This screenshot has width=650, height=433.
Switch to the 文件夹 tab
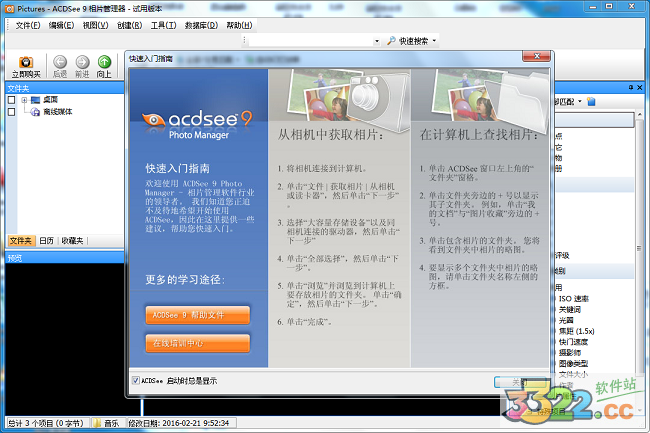click(x=20, y=241)
